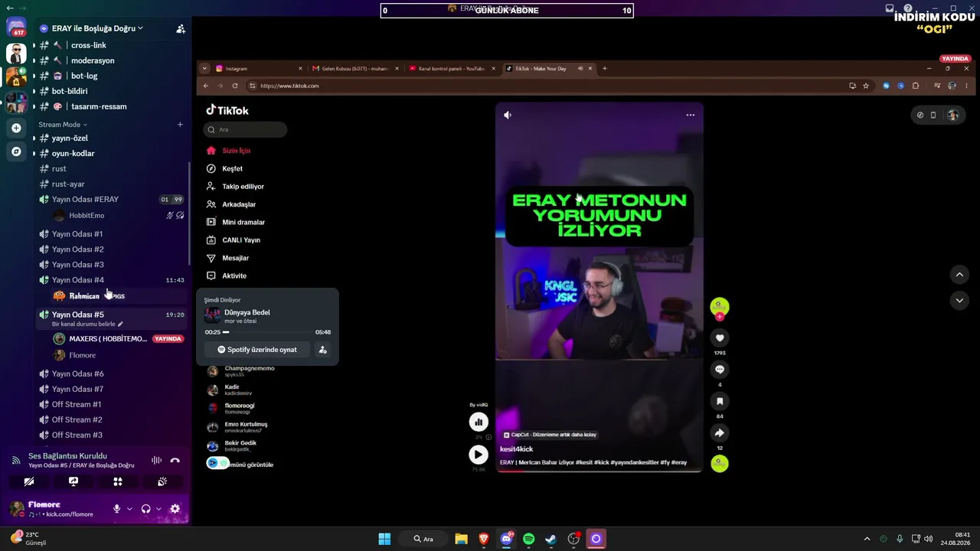Start a Discord activity
Viewport: 980px width, 551px height.
(x=118, y=481)
